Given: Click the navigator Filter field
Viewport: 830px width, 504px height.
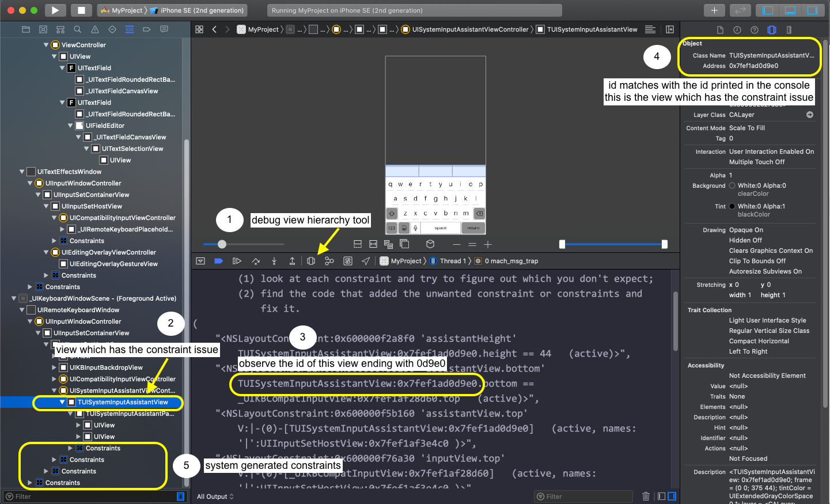Looking at the screenshot, I should [94, 497].
